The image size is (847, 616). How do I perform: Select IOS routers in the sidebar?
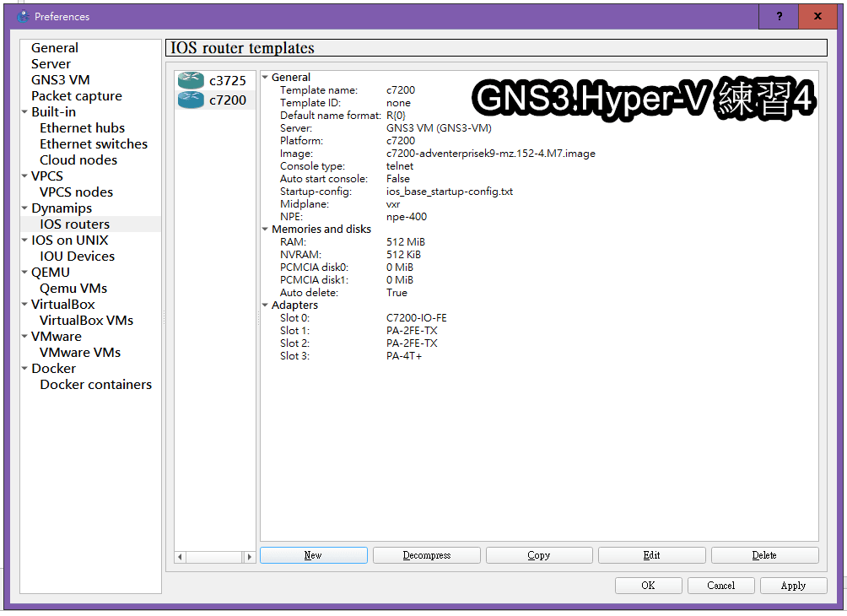tap(74, 224)
